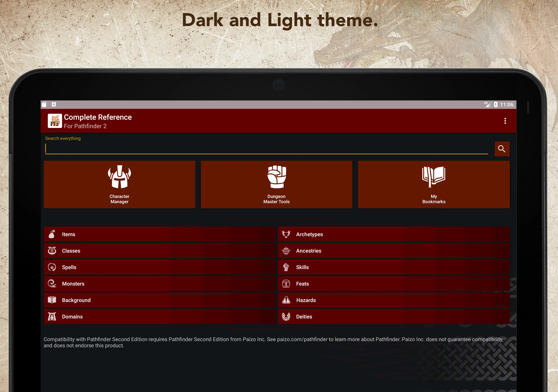Toggle the Background category row
The height and width of the screenshot is (392, 558).
point(161,300)
